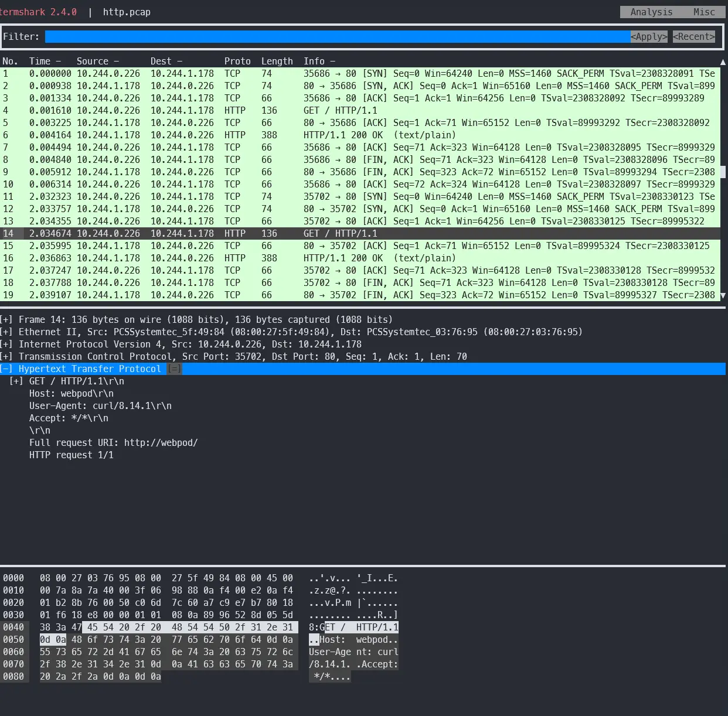Select packet 5 in the list
The image size is (728, 716).
[x=360, y=122]
